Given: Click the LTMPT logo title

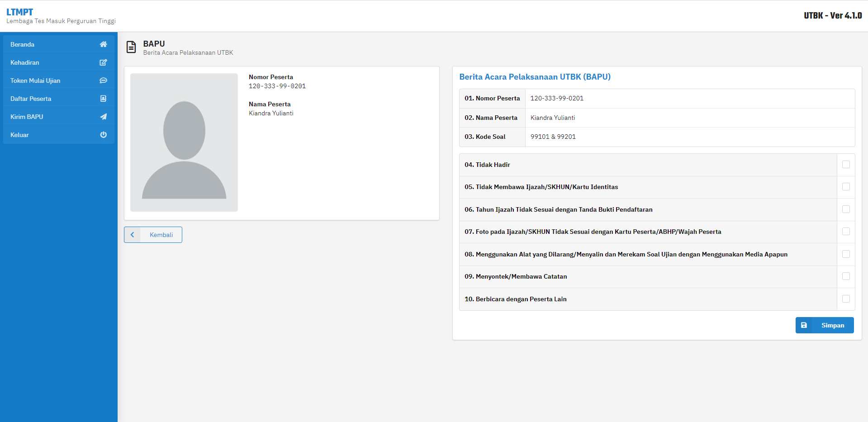Looking at the screenshot, I should click(19, 12).
